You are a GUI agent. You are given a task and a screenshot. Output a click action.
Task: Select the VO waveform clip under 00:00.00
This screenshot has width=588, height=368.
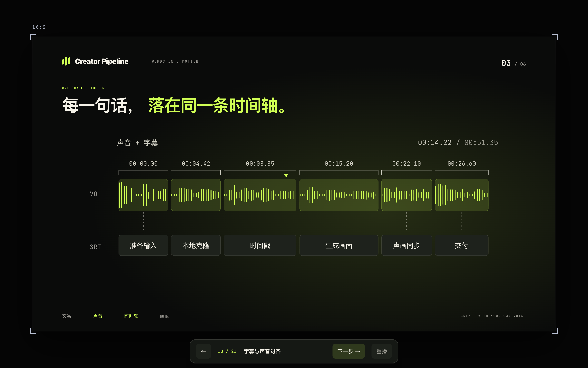pos(143,195)
